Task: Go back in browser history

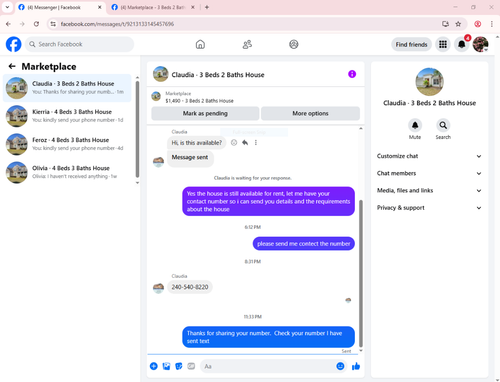Action: click(x=8, y=24)
